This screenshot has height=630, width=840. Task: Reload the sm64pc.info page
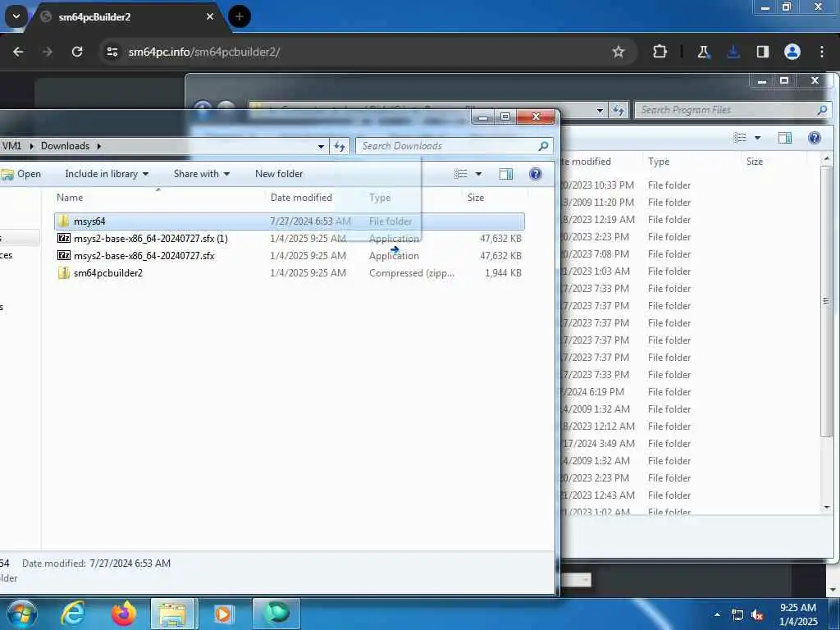pyautogui.click(x=77, y=52)
